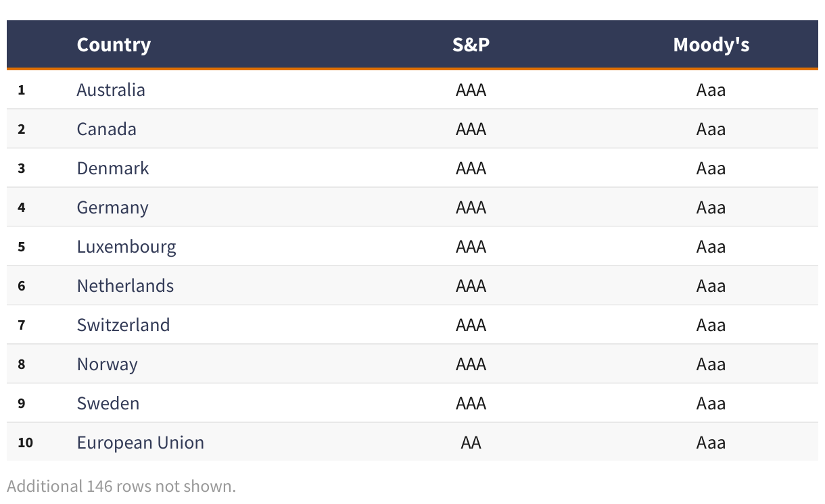The image size is (825, 504).
Task: Click the Country column header
Action: pyautogui.click(x=114, y=45)
